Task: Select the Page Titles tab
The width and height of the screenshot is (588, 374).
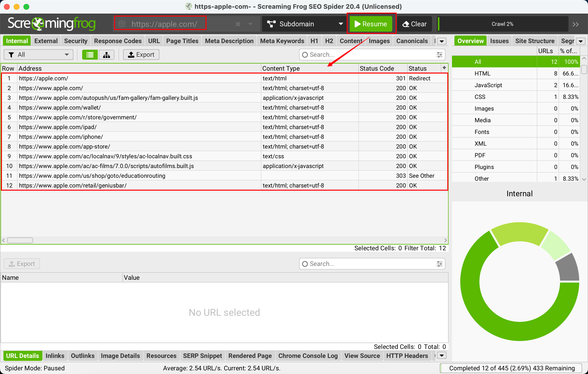Action: coord(182,41)
